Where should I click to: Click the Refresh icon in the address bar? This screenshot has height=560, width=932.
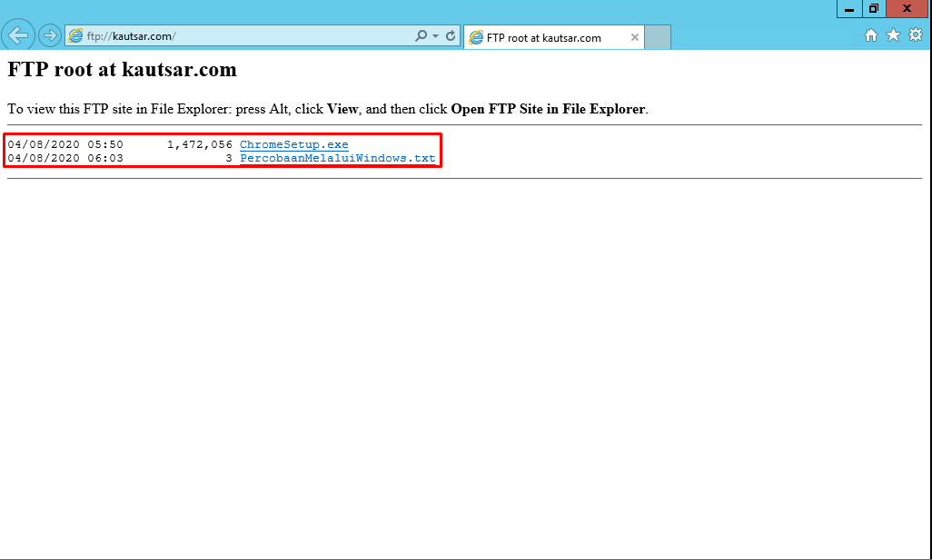[x=450, y=34]
